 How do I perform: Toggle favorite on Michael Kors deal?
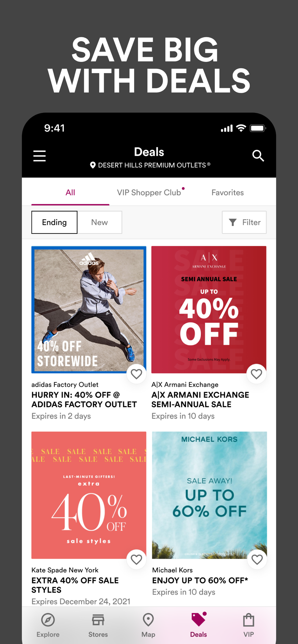coord(257,559)
